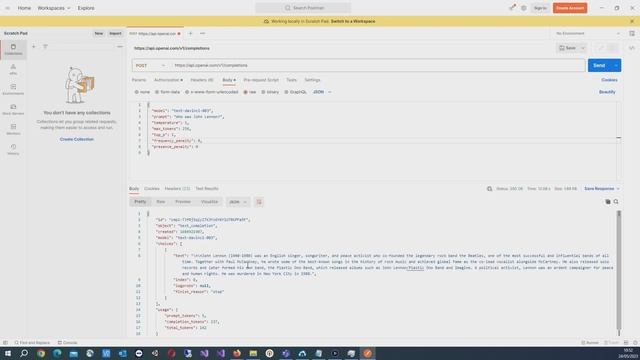
Task: Select the GraphQL body type radio
Action: [x=296, y=92]
